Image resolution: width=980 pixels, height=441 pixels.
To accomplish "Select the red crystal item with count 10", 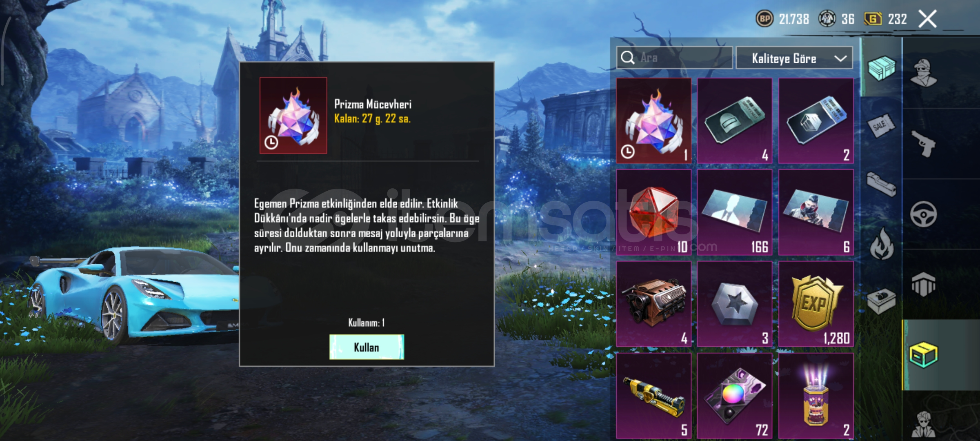I will click(653, 212).
